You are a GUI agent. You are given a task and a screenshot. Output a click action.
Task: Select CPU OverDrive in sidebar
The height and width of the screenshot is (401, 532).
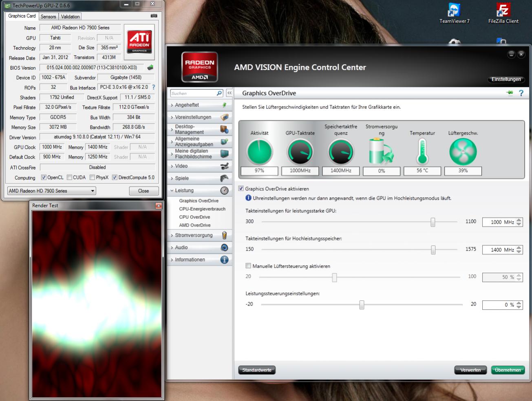(x=194, y=217)
